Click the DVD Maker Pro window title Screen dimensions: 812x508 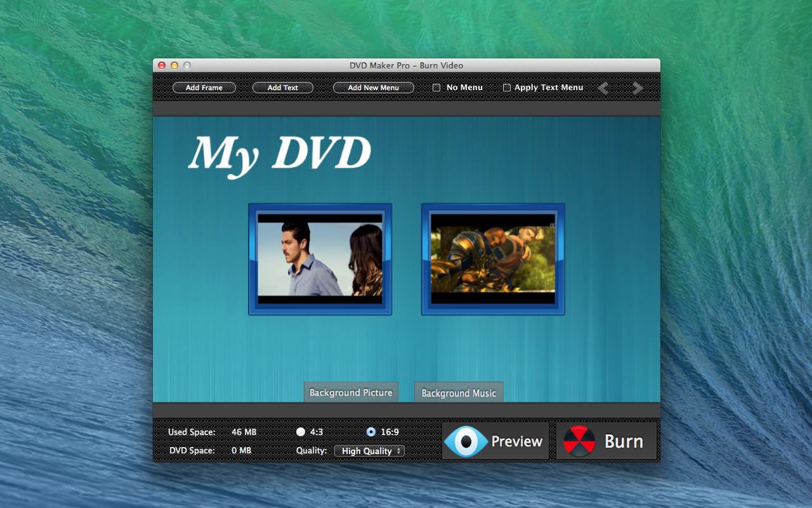pos(407,65)
